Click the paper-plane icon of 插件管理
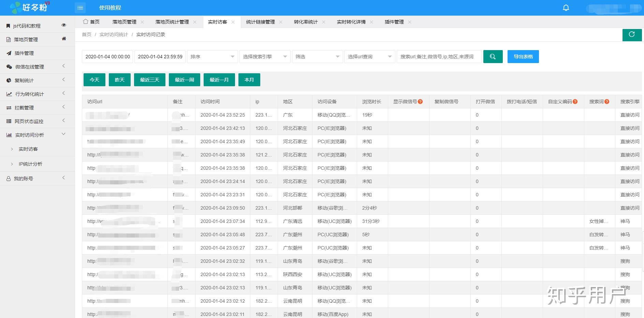Viewport: 644px width, 318px height. coord(9,53)
